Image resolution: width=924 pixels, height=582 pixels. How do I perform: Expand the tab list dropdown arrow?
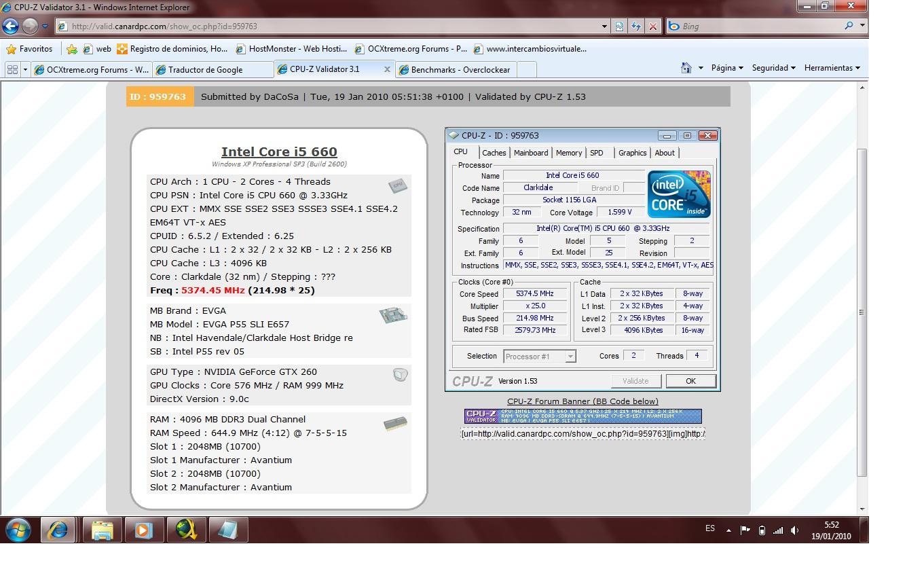[x=25, y=69]
